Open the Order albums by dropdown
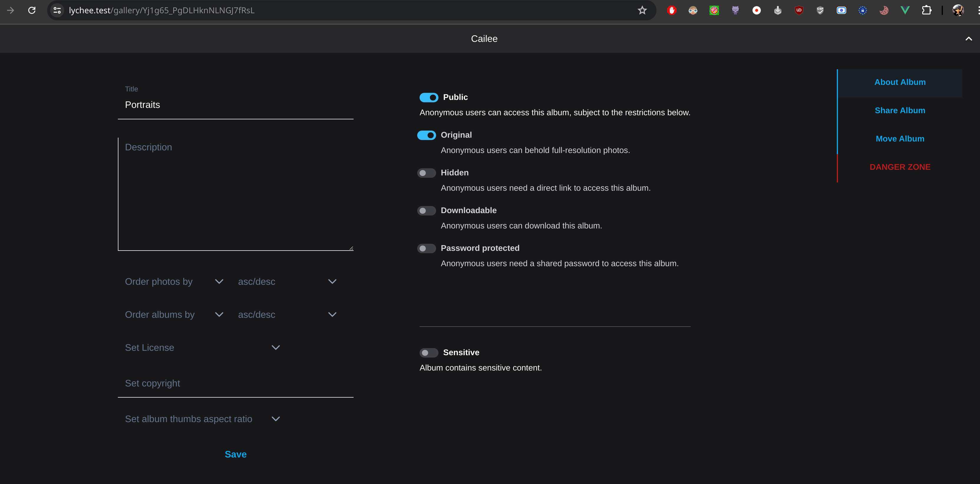Image resolution: width=980 pixels, height=484 pixels. [x=174, y=315]
